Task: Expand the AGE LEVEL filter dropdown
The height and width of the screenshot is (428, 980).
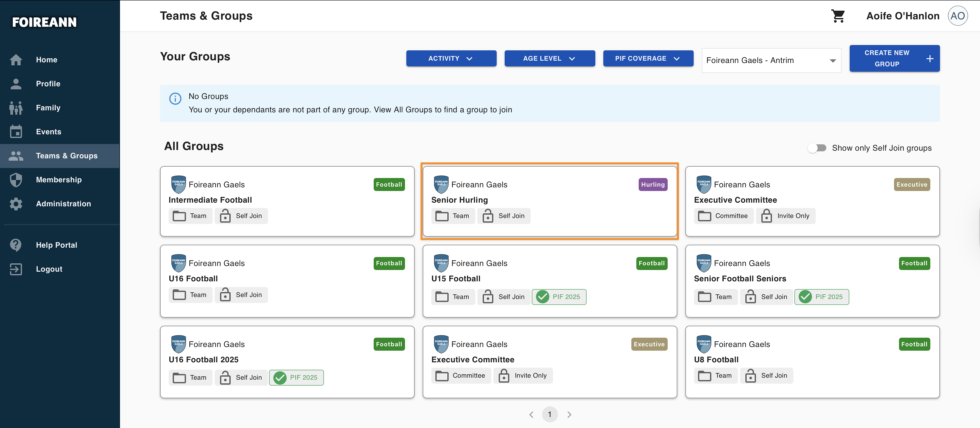Action: [x=549, y=59]
